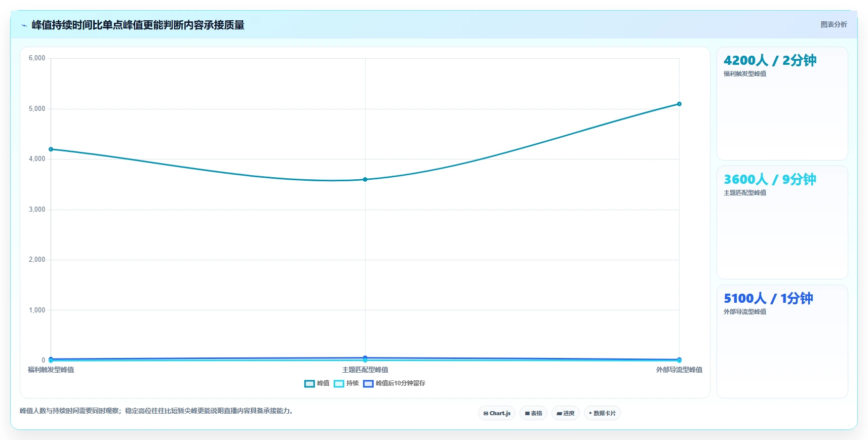Click the 外部导流型峰值 card caption
Screen dimensions: 868x440
(745, 312)
